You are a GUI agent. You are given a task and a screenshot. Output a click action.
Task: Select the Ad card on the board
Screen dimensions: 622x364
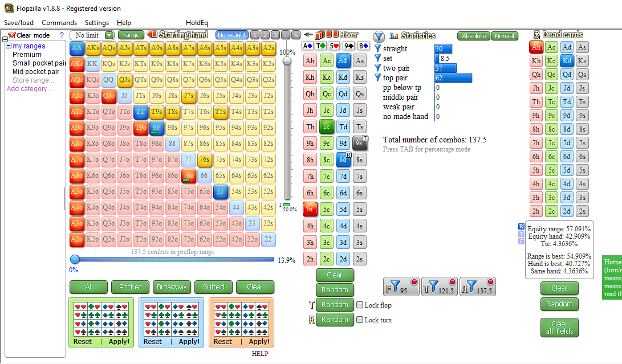[x=343, y=60]
